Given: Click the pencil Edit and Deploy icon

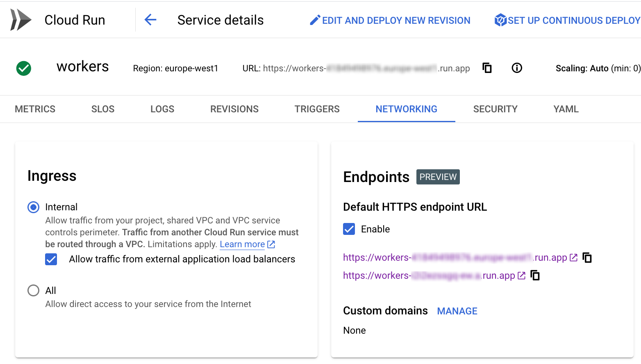Looking at the screenshot, I should [315, 20].
